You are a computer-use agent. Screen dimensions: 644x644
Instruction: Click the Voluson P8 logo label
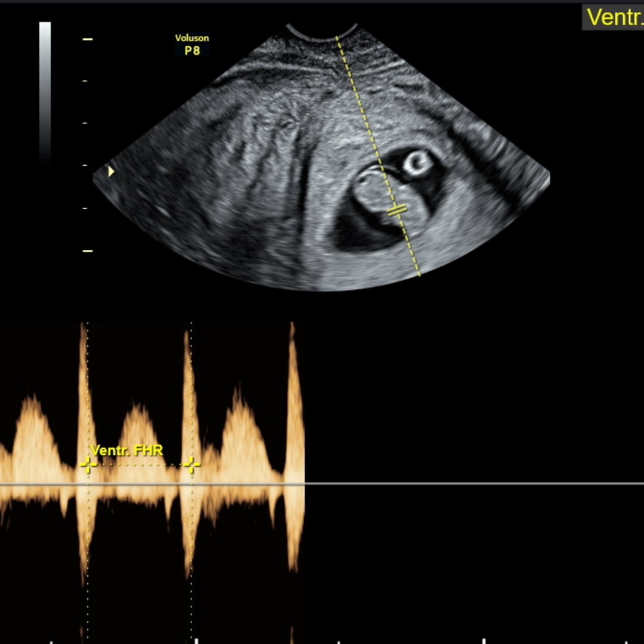(192, 45)
